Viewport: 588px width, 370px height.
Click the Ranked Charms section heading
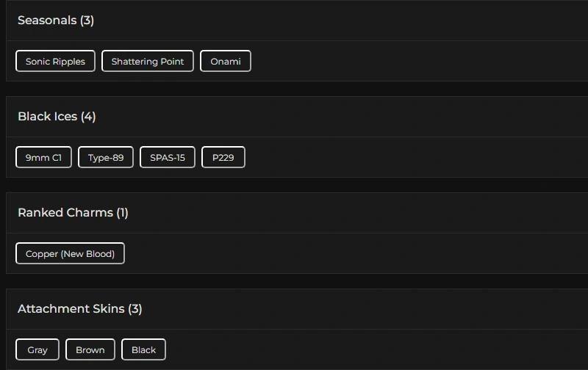click(65, 213)
